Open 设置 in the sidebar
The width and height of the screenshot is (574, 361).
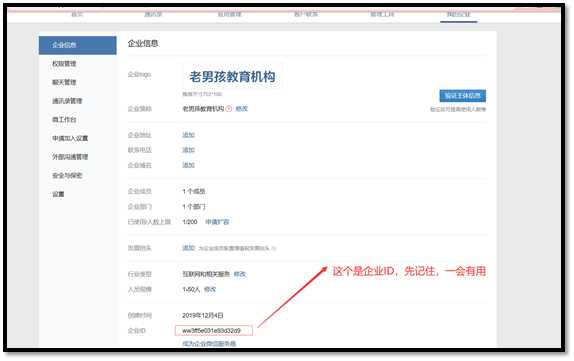58,194
